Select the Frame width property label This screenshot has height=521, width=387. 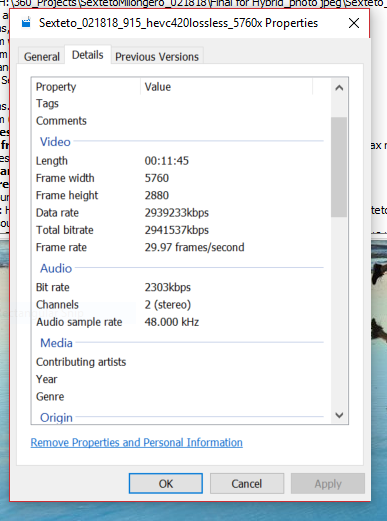coord(65,178)
